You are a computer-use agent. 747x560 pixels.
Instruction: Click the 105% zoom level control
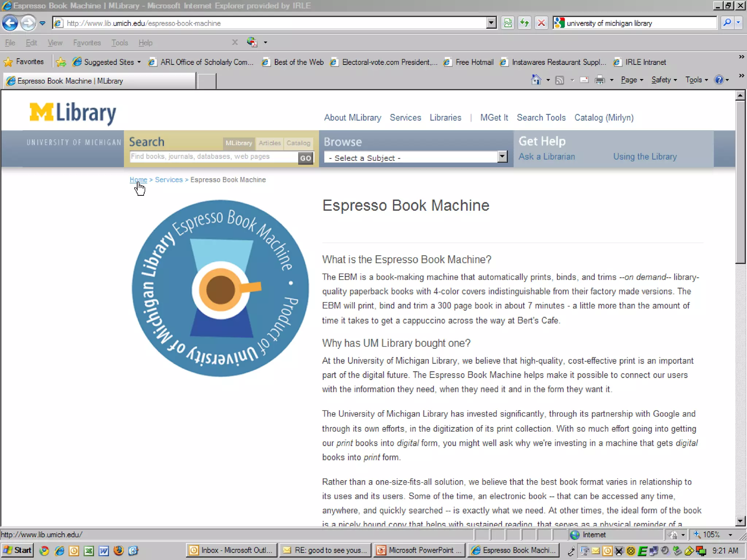click(711, 534)
